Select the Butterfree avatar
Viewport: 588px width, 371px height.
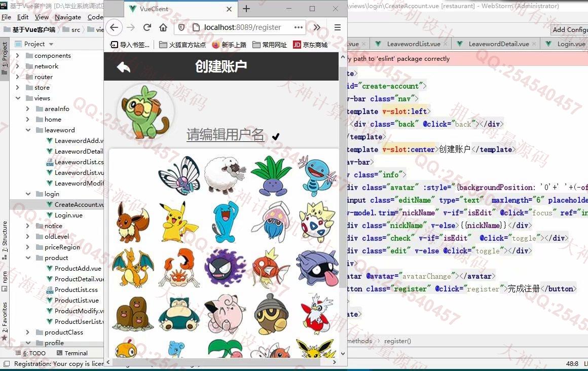click(179, 175)
